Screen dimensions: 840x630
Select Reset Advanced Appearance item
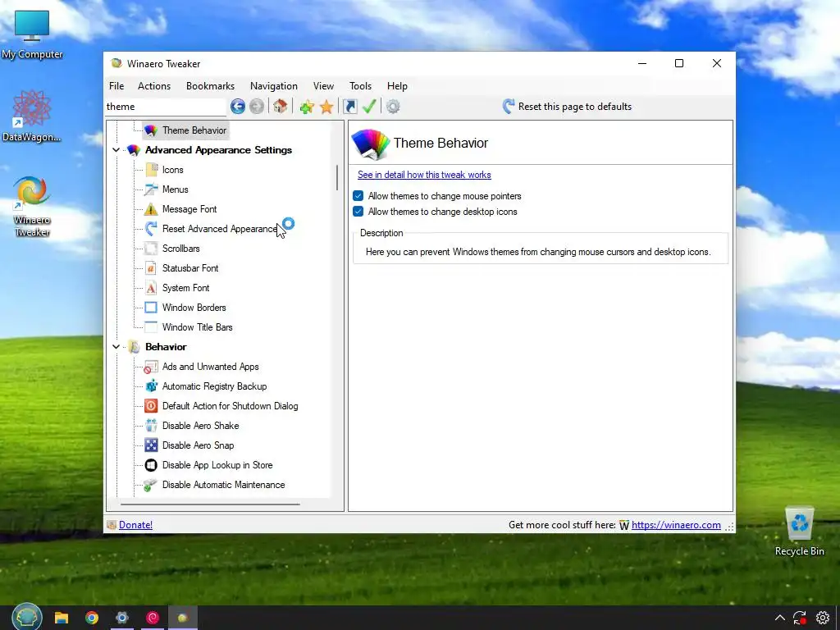220,229
